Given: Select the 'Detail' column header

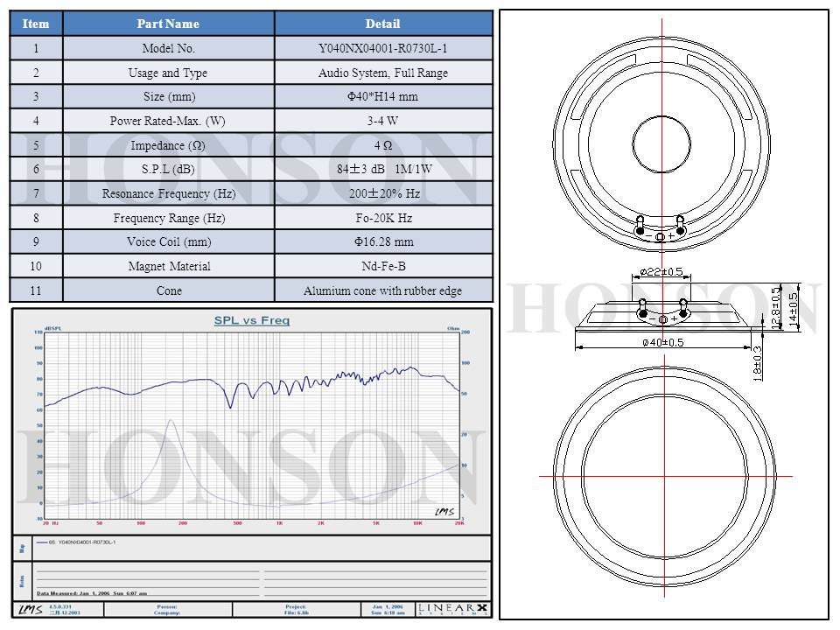Looking at the screenshot, I should point(382,24).
